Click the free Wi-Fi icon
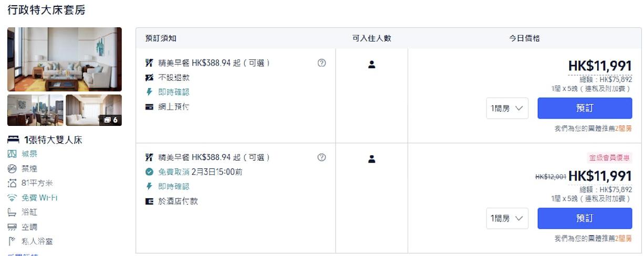The height and width of the screenshot is (256, 644). click(x=12, y=198)
